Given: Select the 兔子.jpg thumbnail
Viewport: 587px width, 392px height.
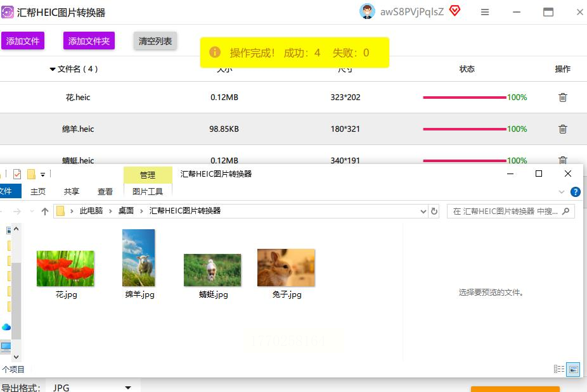Looking at the screenshot, I should 287,269.
